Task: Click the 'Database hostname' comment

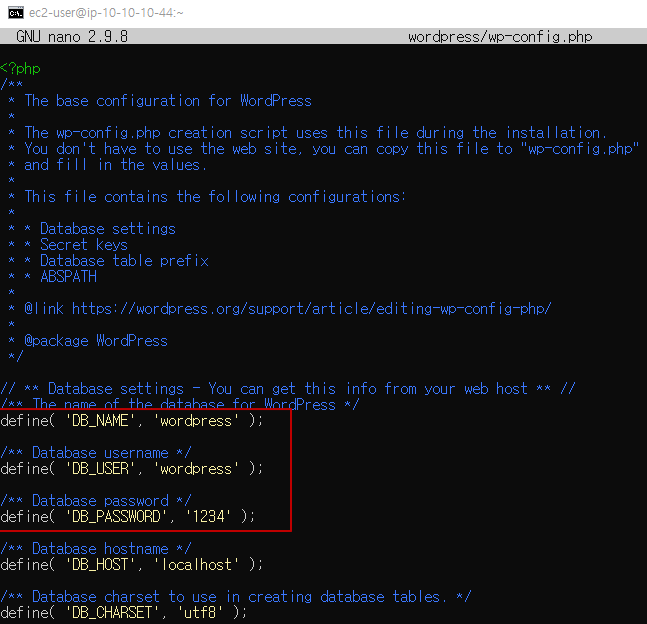Action: point(96,549)
